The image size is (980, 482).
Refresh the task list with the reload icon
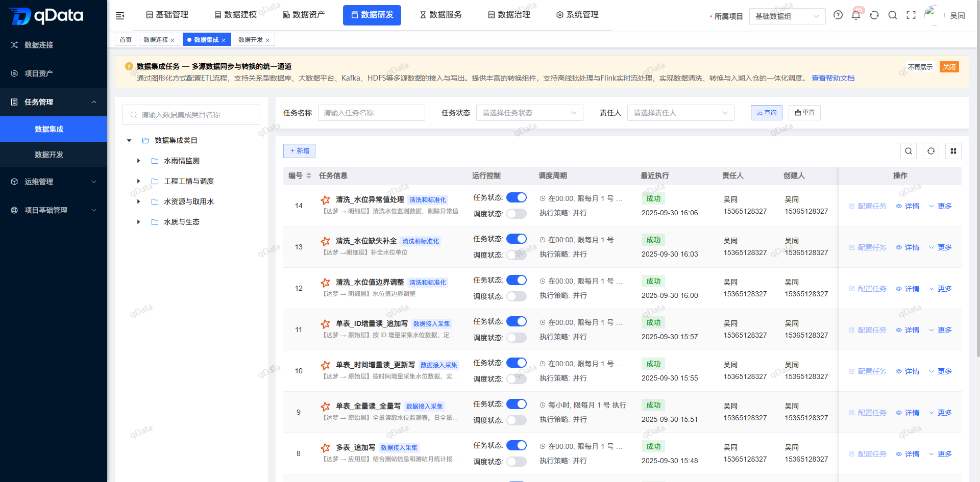[931, 151]
